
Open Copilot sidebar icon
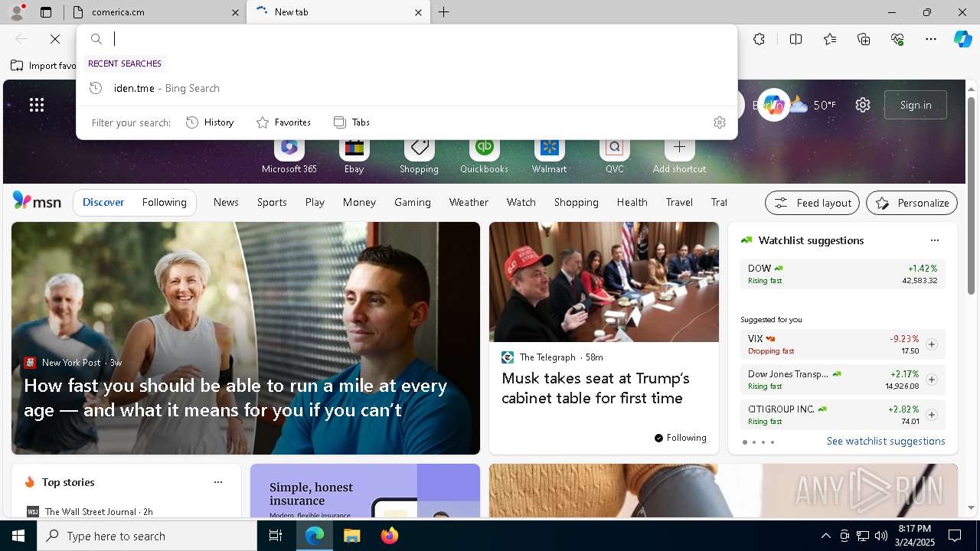click(x=962, y=39)
